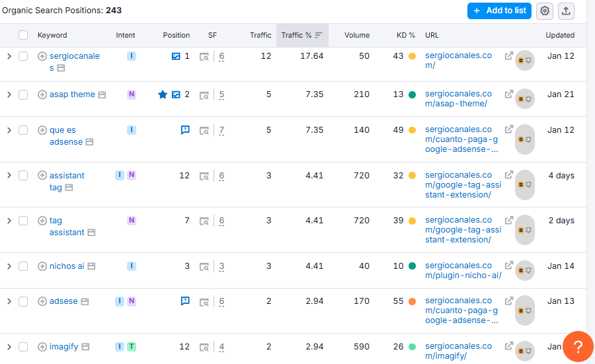Click keyword details icon beside asap theme
Image resolution: width=595 pixels, height=364 pixels.
102,94
